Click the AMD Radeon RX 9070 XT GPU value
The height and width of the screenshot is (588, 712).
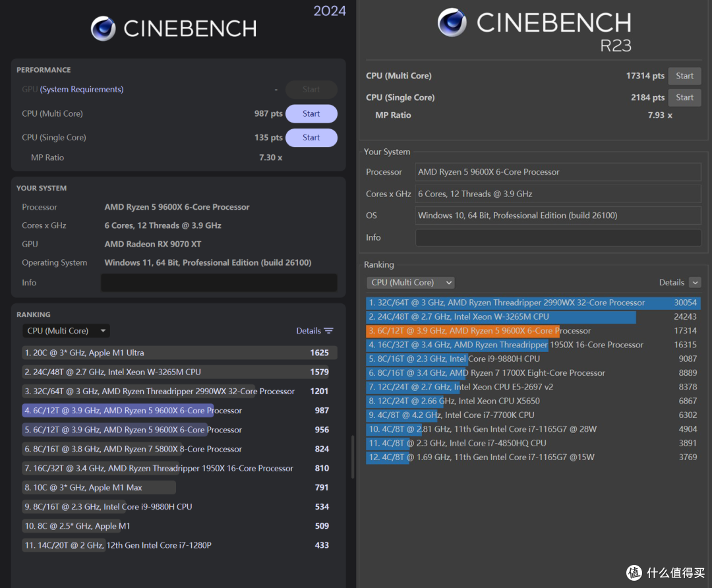pyautogui.click(x=153, y=245)
